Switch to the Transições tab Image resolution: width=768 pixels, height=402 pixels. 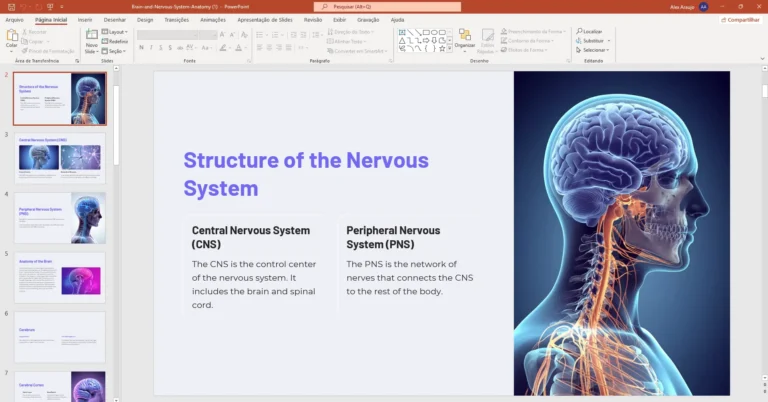tap(176, 20)
